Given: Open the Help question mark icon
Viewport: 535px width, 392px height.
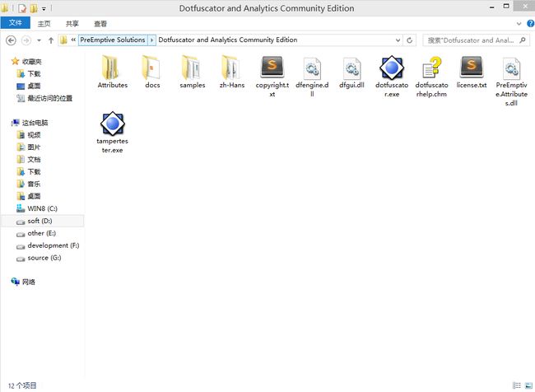Looking at the screenshot, I should (531, 24).
